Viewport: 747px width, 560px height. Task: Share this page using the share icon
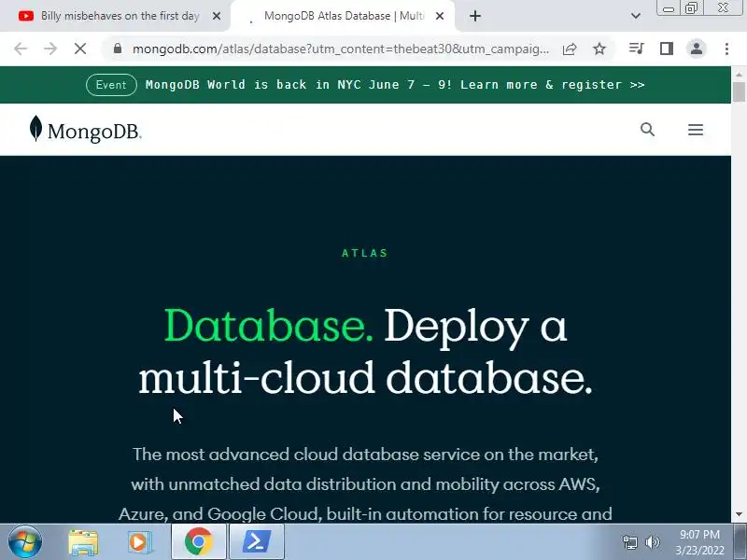pos(570,49)
